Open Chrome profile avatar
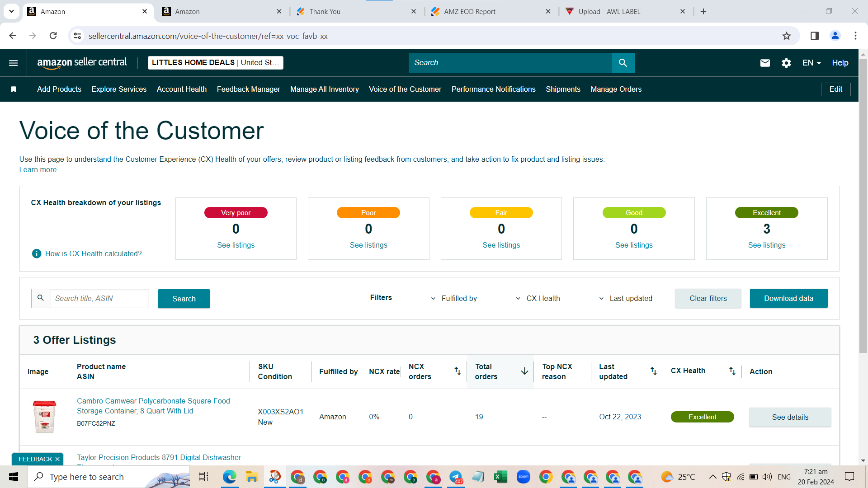The width and height of the screenshot is (868, 488). click(x=835, y=36)
